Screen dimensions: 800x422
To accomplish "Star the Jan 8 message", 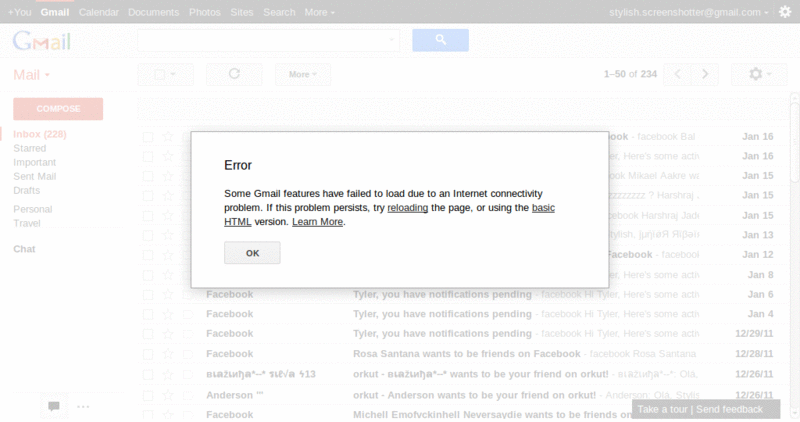I will coord(168,275).
